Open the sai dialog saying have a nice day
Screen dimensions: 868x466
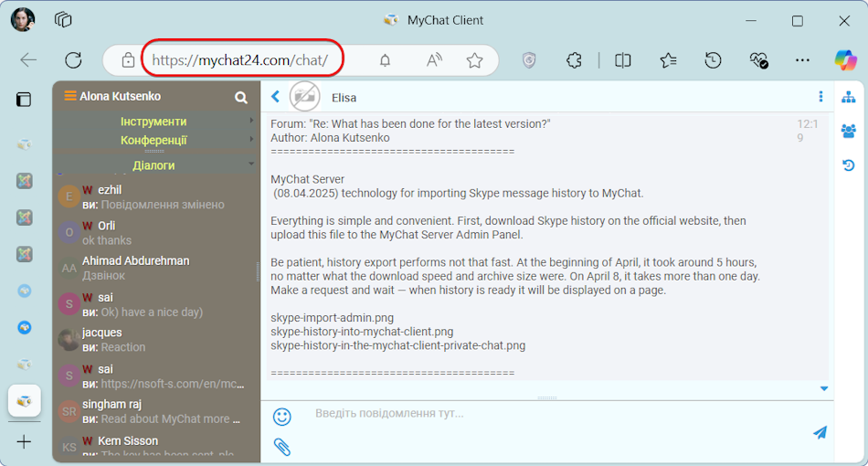click(x=156, y=304)
